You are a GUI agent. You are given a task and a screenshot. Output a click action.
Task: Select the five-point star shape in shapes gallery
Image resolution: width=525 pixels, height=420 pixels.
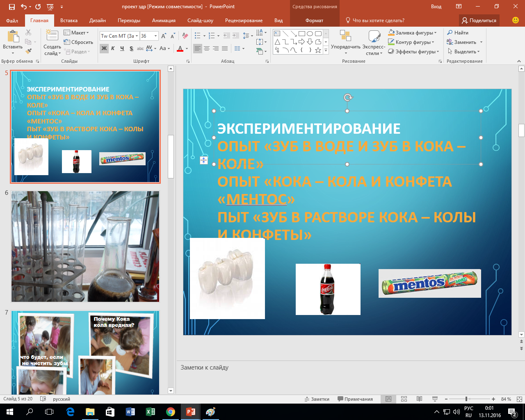point(318,50)
